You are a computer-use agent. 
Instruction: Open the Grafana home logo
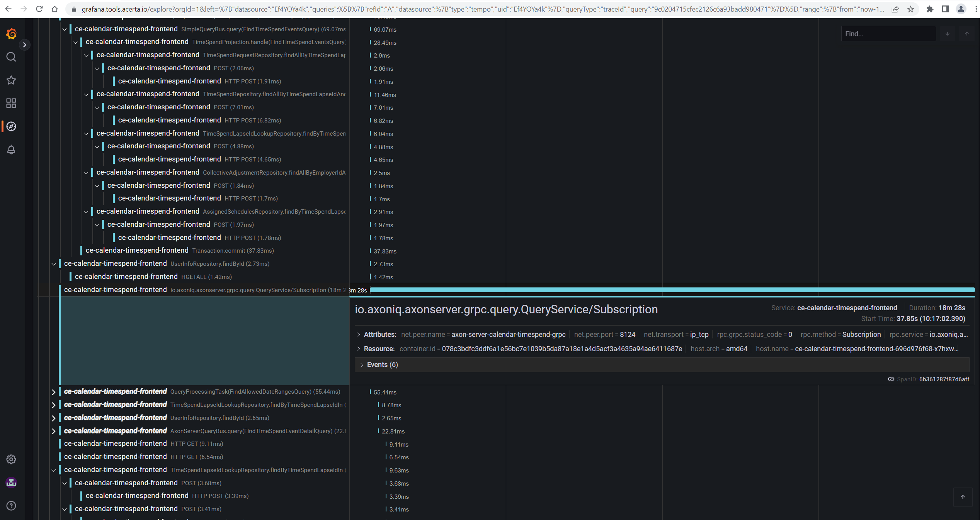pyautogui.click(x=11, y=34)
